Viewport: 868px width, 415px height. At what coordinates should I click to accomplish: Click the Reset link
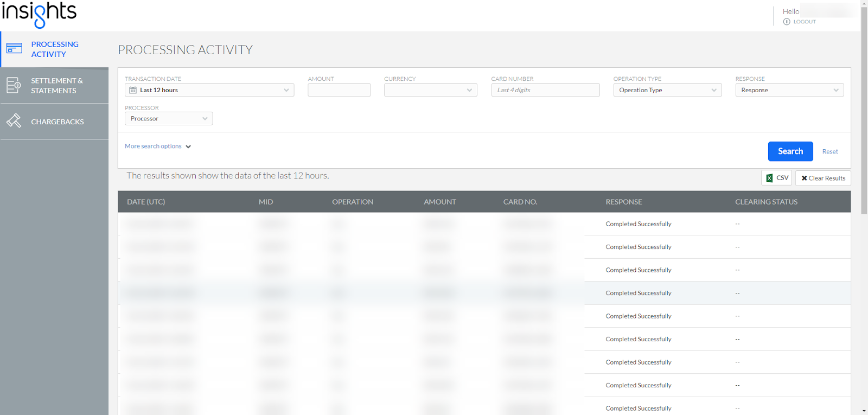829,152
